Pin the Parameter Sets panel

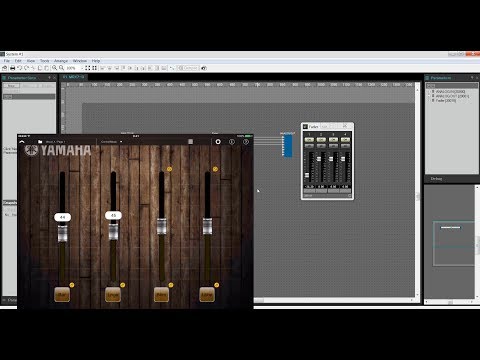click(x=49, y=78)
